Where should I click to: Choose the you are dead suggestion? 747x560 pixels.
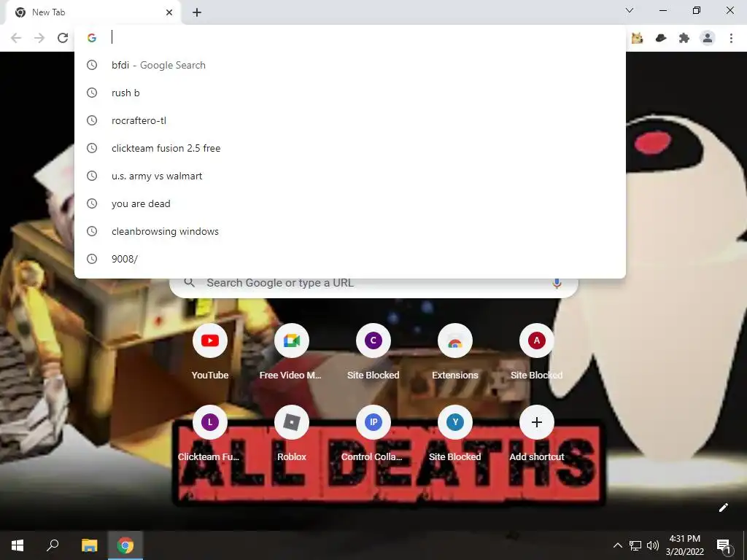tap(350, 204)
